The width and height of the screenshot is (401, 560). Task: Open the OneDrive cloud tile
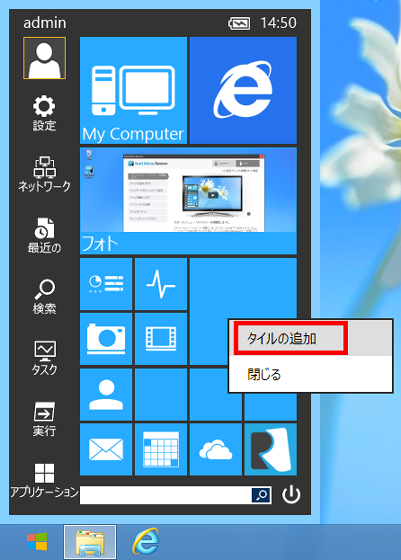point(216,449)
